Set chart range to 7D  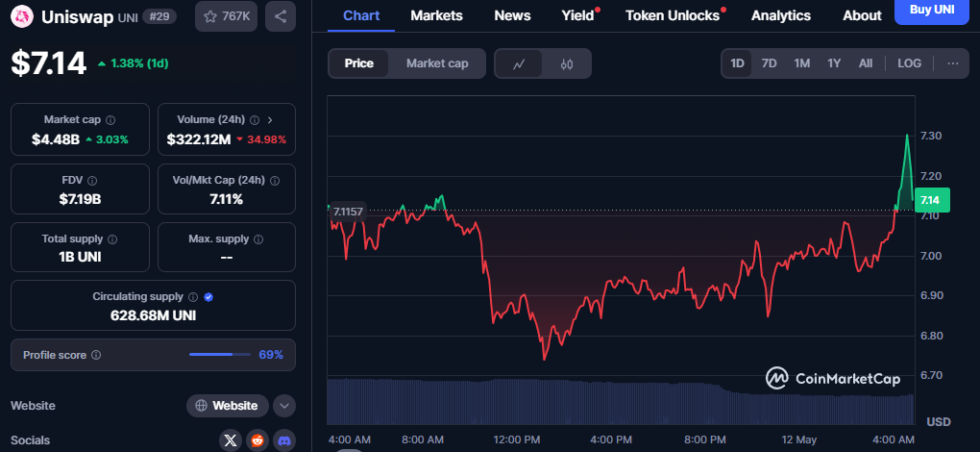coord(769,63)
